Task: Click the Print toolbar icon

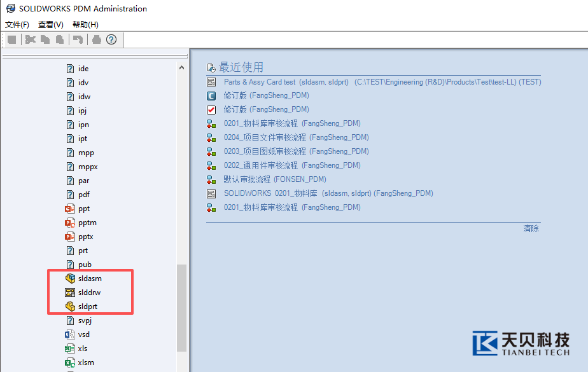Action: pyautogui.click(x=97, y=39)
